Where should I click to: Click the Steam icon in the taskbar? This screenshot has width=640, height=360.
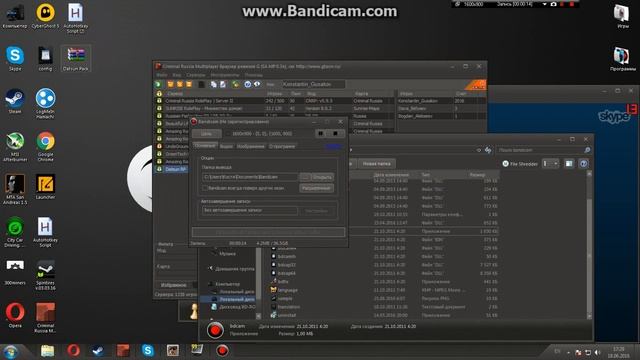pyautogui.click(x=98, y=350)
